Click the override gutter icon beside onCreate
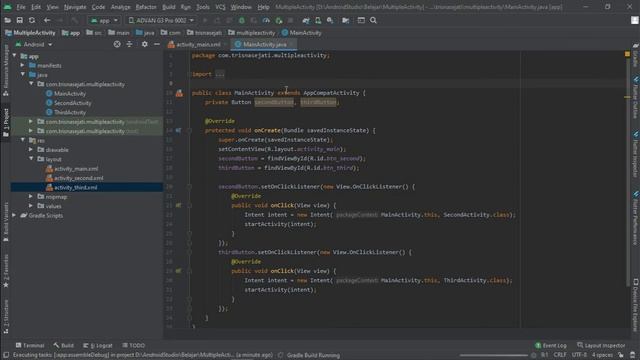The image size is (640, 360). [x=178, y=130]
